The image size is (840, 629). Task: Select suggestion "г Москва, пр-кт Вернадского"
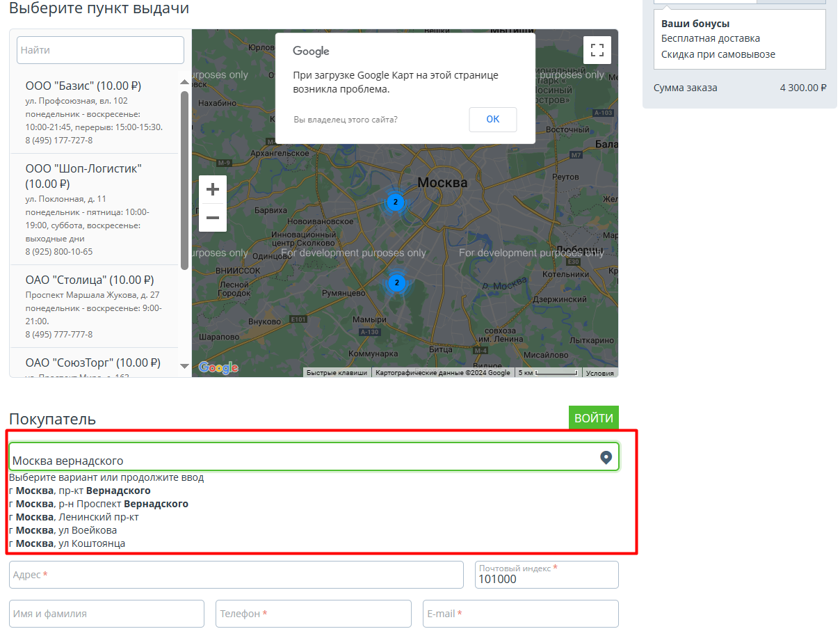pos(80,491)
